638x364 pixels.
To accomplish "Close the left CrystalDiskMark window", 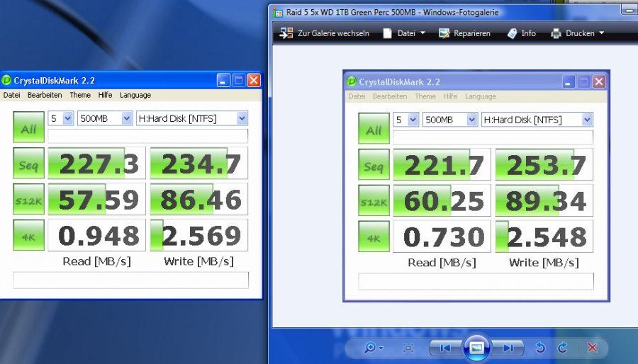I will [254, 81].
